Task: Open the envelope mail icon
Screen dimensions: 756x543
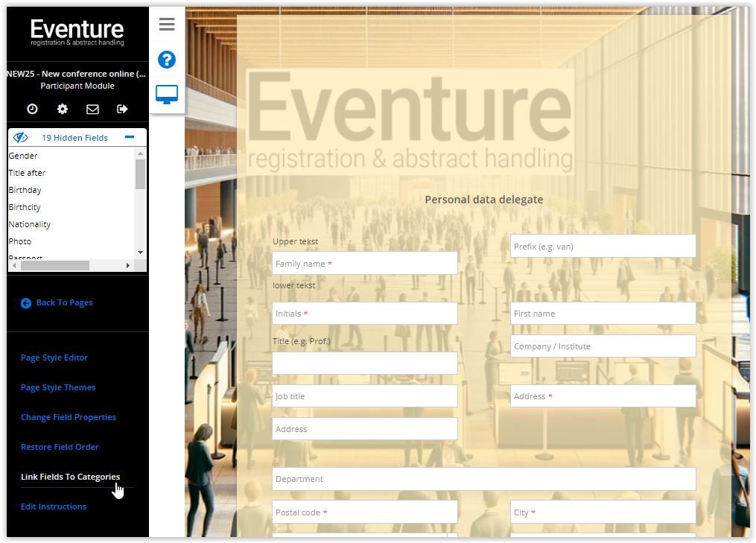Action: click(x=92, y=109)
